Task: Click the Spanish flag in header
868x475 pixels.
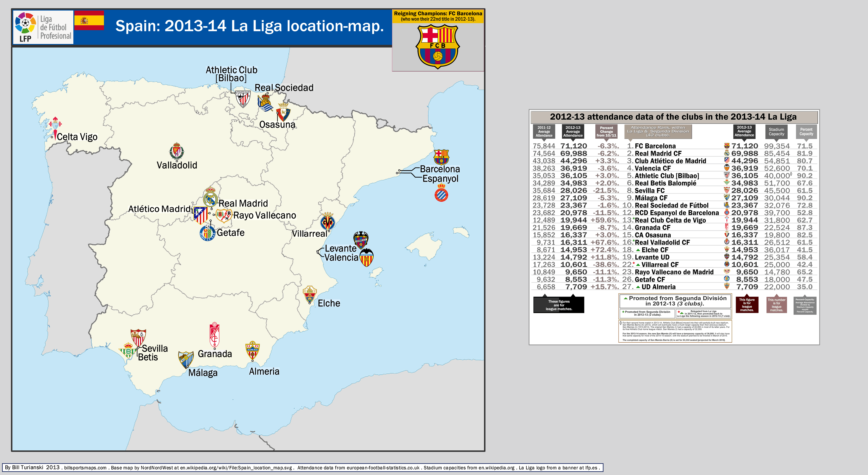Action: 89,20
